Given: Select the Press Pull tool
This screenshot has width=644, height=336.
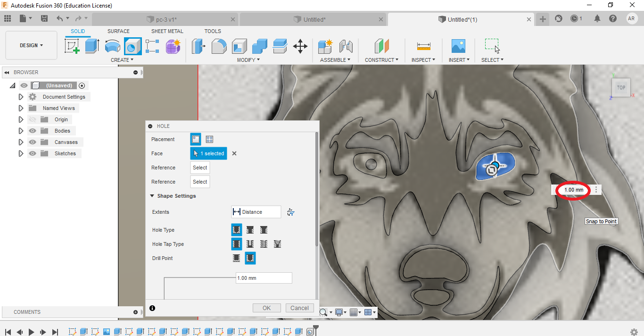Looking at the screenshot, I should tap(198, 46).
